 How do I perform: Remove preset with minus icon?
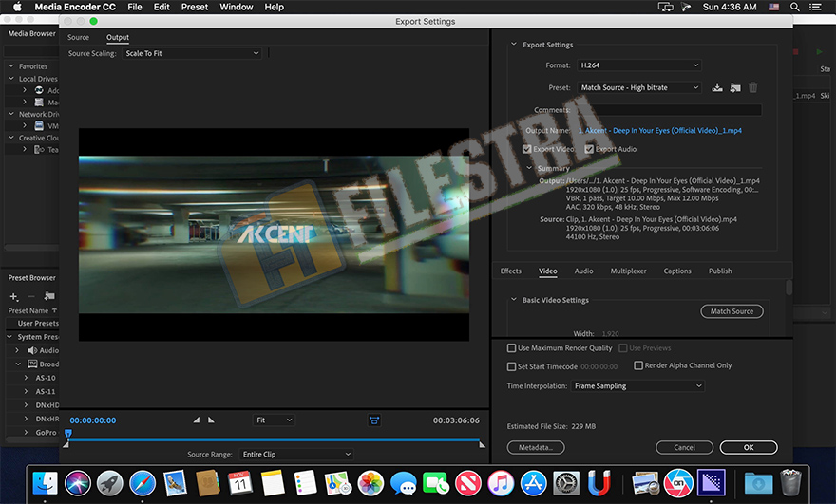pyautogui.click(x=31, y=296)
